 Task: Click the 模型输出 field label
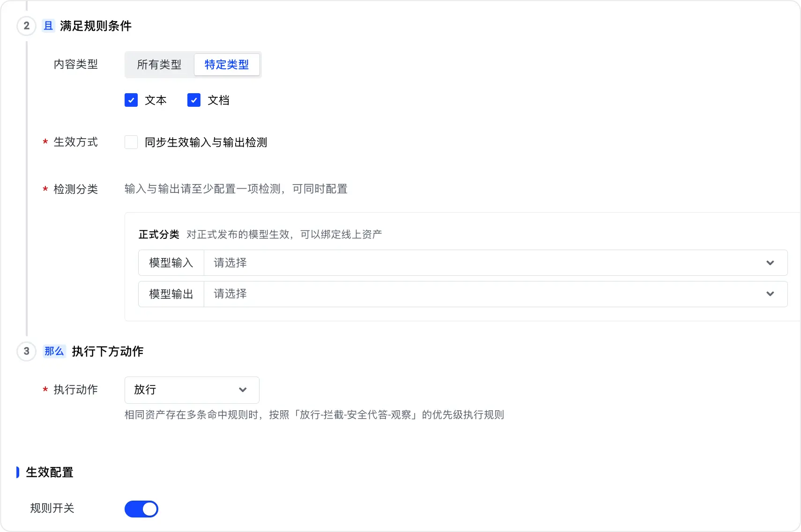tap(171, 294)
